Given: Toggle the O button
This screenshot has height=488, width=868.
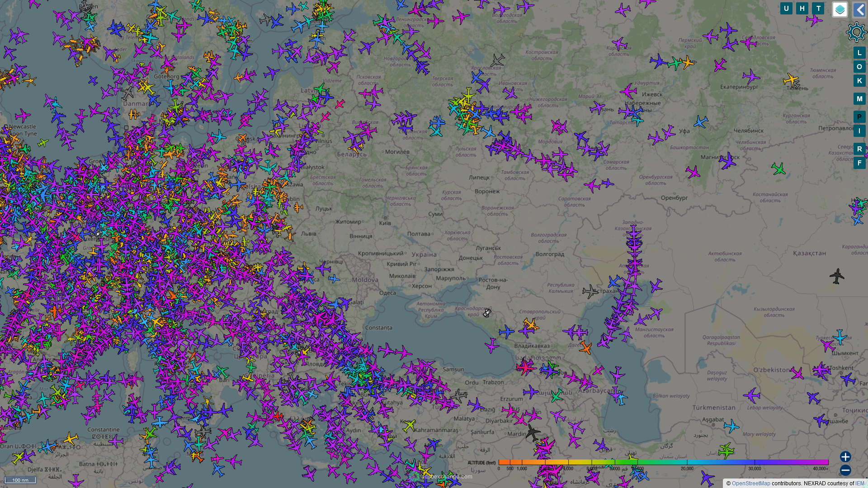Looking at the screenshot, I should [859, 67].
